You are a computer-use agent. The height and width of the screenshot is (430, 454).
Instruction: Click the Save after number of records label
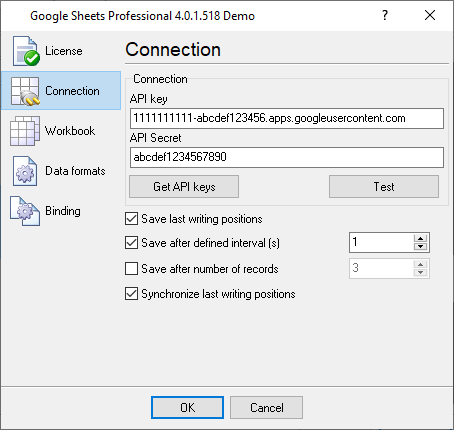pos(210,269)
